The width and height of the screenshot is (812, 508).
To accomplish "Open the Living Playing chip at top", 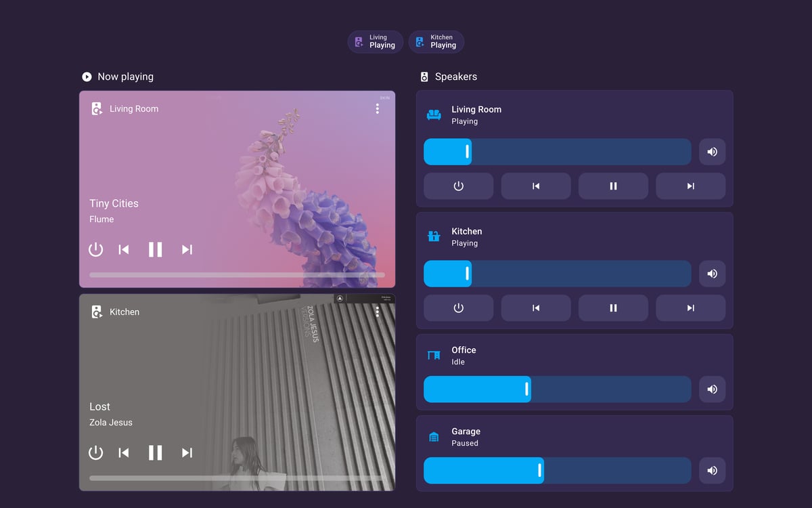I will tap(376, 42).
